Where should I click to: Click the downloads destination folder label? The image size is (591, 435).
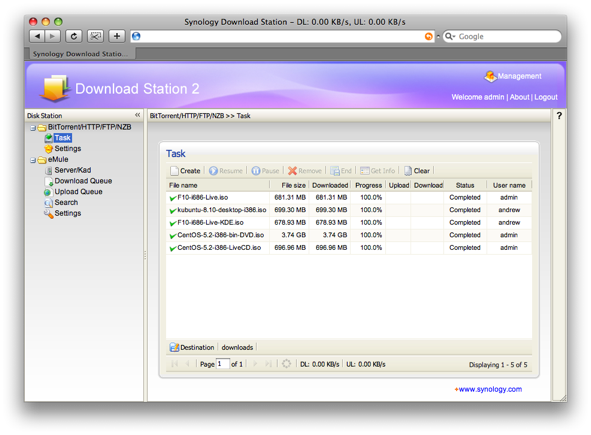(x=237, y=347)
